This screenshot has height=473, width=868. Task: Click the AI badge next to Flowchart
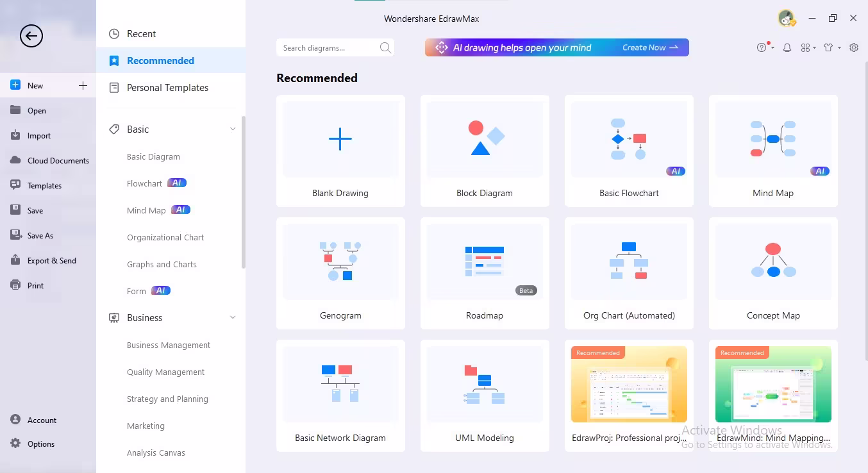coord(177,183)
